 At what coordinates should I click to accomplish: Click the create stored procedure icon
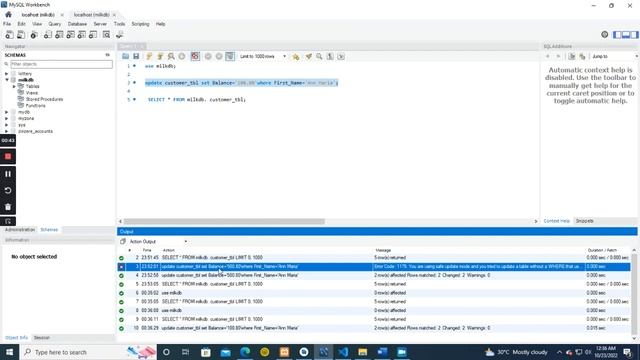coord(82,35)
